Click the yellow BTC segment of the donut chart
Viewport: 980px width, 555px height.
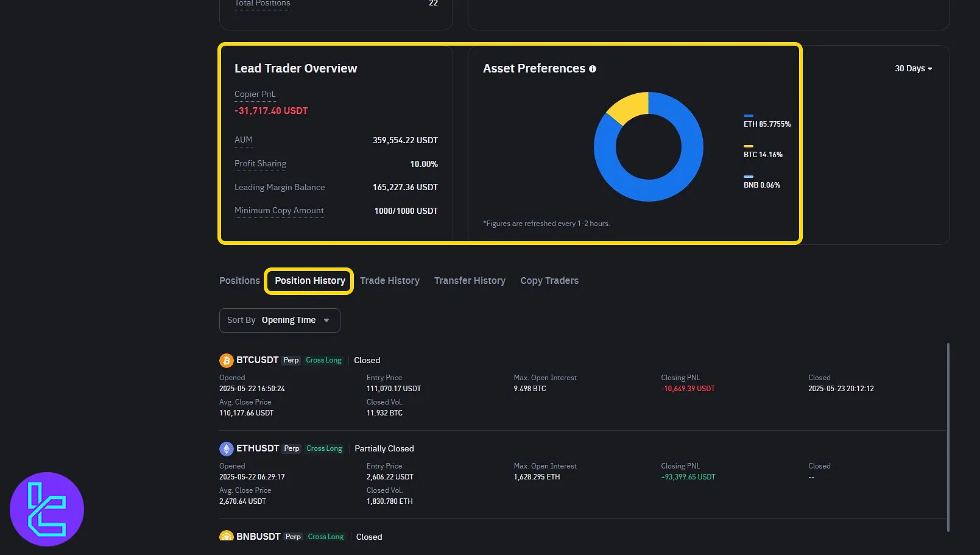point(630,106)
